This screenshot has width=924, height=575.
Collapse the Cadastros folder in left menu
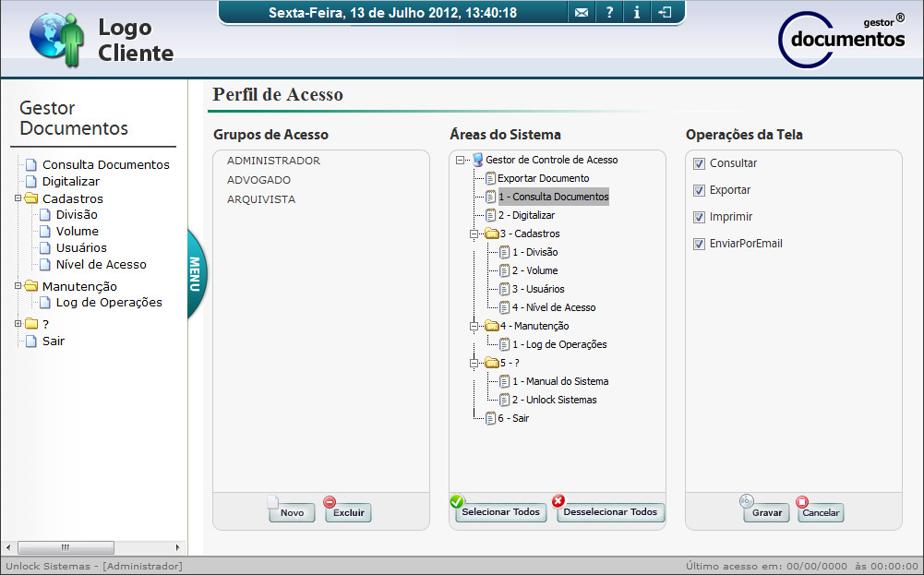(x=18, y=198)
